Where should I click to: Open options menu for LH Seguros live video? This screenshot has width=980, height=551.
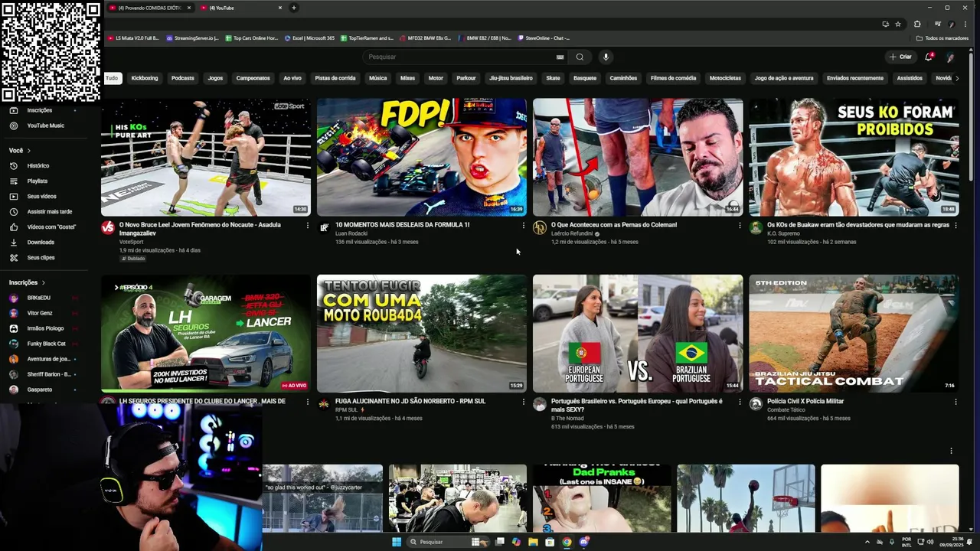coord(308,402)
